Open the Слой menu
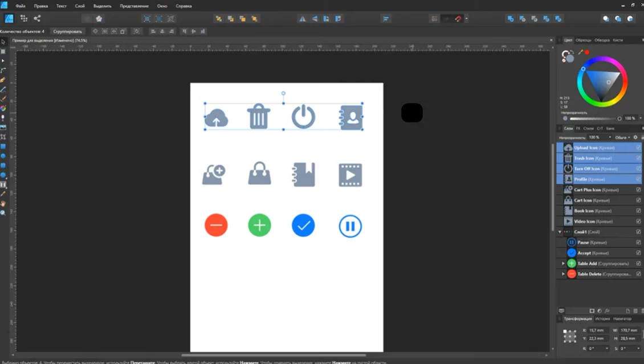The width and height of the screenshot is (644, 364). click(x=80, y=6)
